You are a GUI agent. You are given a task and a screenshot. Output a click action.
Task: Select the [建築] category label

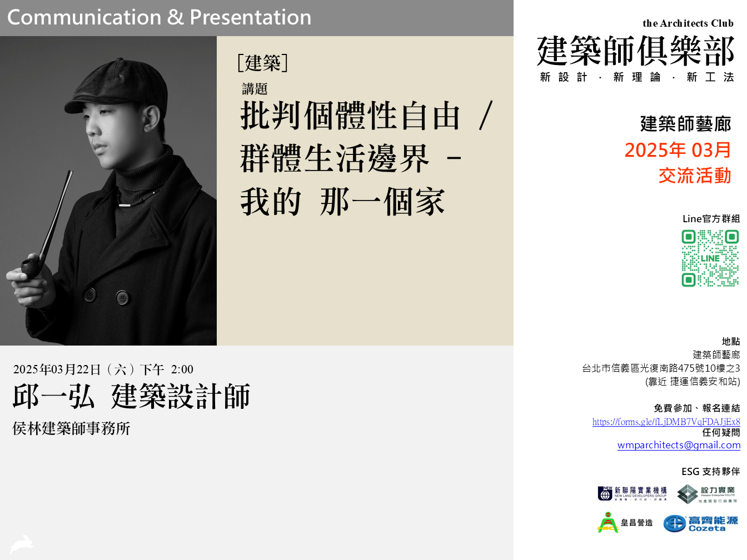click(262, 63)
